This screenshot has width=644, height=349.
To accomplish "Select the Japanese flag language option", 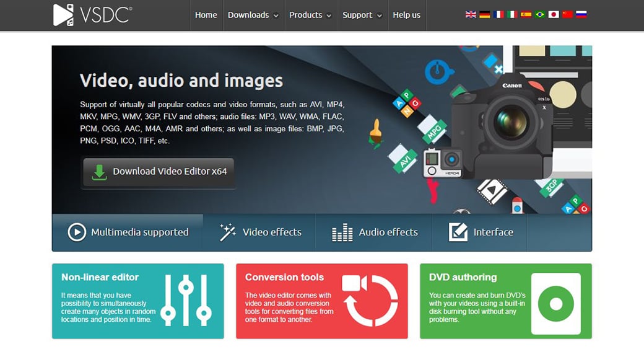I will tap(554, 15).
